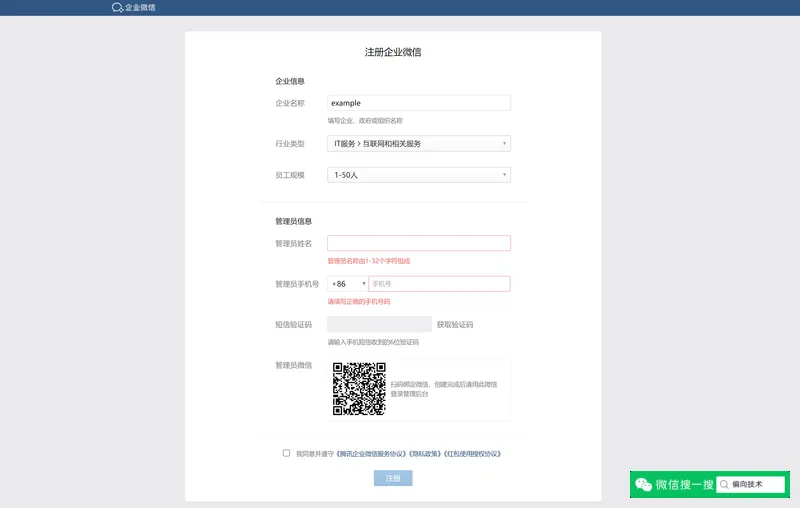Click the 企业信息 section heading

point(290,81)
